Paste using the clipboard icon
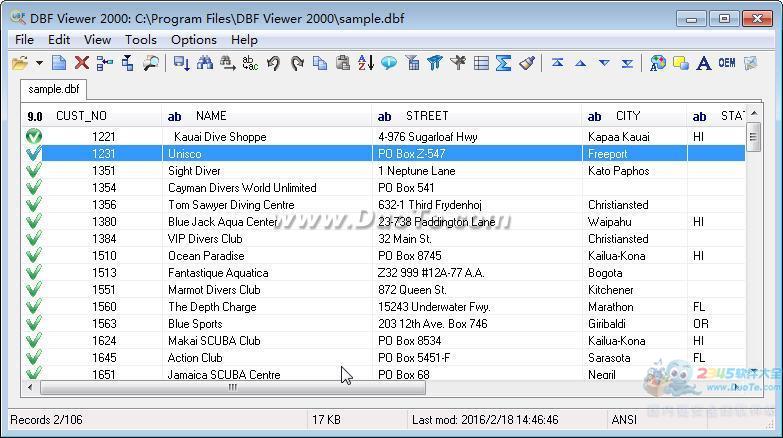Viewport: 783px width, 438px height. point(343,63)
